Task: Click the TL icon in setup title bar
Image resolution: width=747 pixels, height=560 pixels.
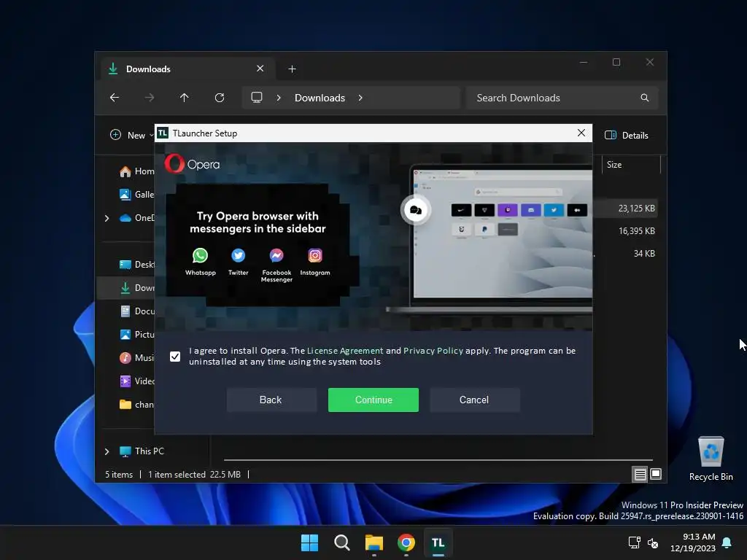Action: coord(163,133)
